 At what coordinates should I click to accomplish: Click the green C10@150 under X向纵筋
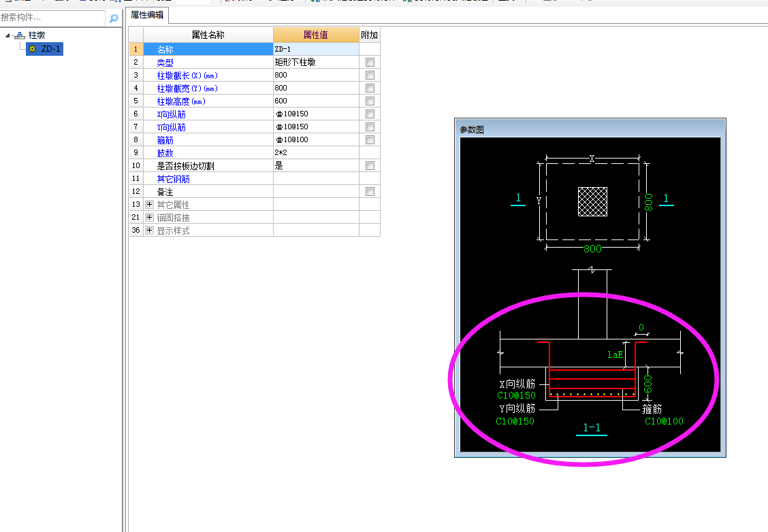pos(516,395)
